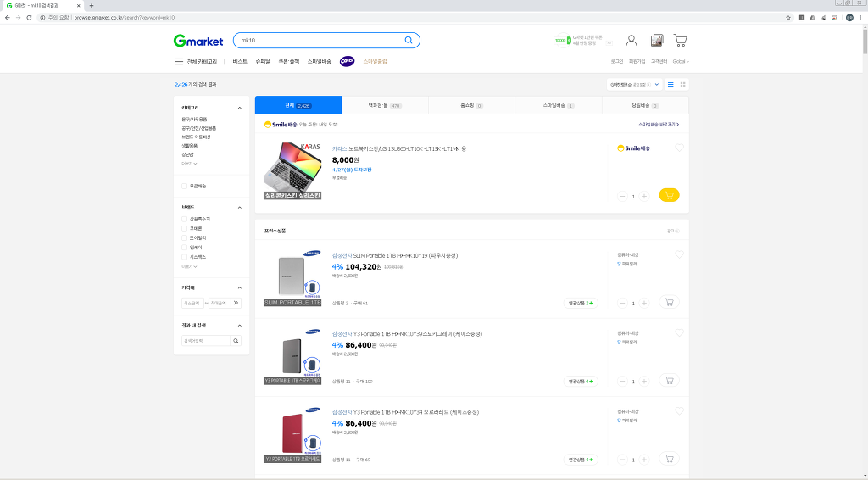Check the 코메론 brand checkbox

click(x=184, y=229)
